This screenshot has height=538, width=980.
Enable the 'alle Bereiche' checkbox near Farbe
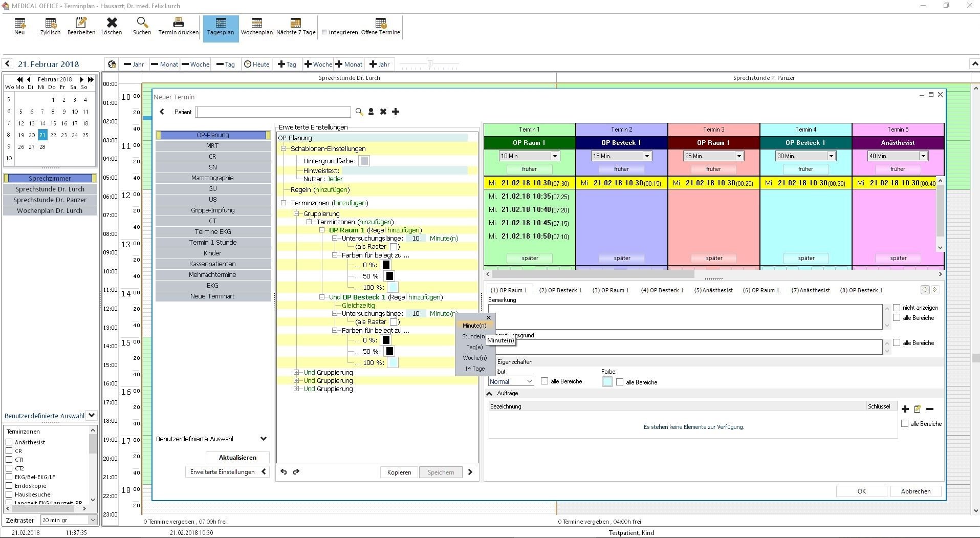[x=620, y=382]
